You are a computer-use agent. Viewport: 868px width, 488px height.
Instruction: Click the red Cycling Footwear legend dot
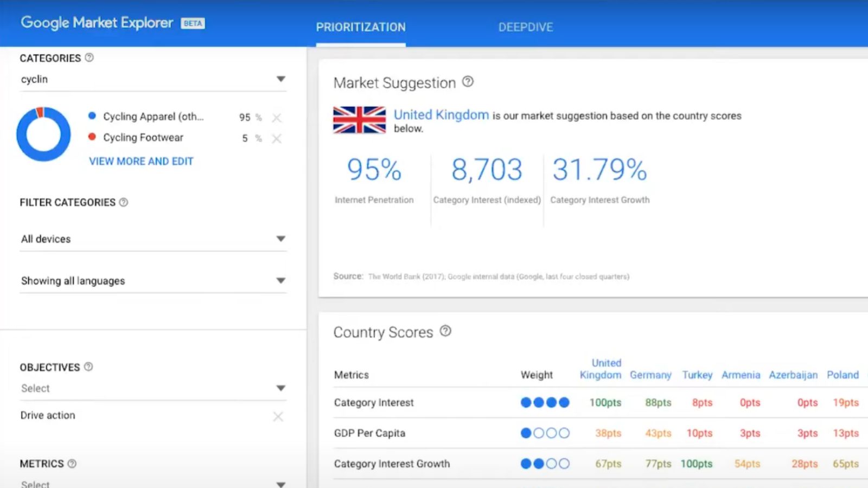click(92, 137)
